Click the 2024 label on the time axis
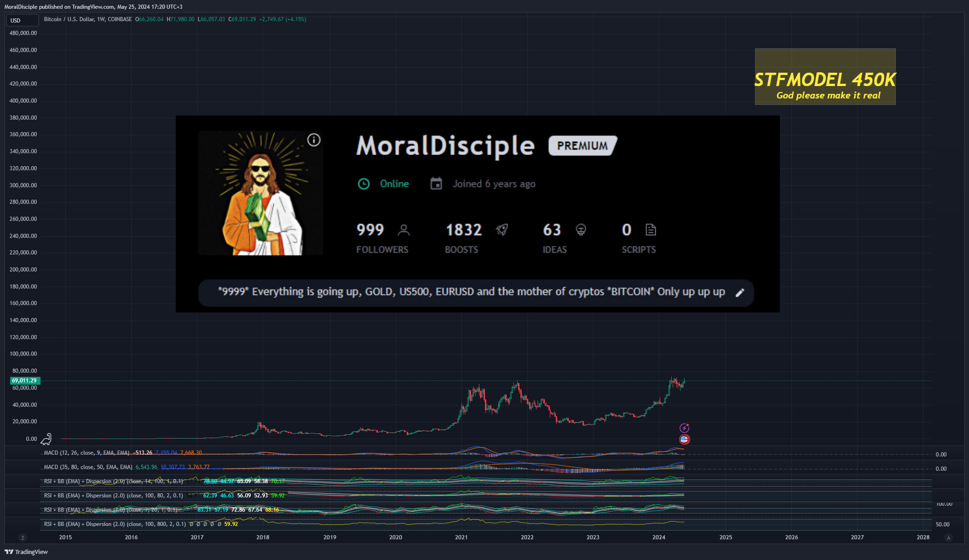Image resolution: width=969 pixels, height=560 pixels. coord(658,537)
